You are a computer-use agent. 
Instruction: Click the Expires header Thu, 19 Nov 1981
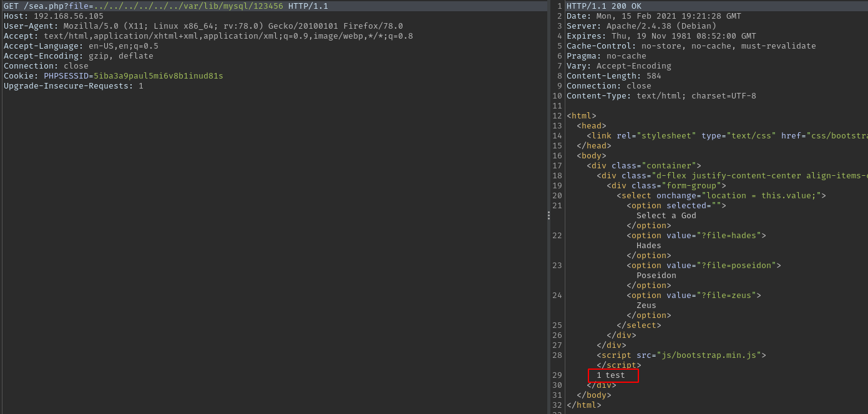[661, 36]
